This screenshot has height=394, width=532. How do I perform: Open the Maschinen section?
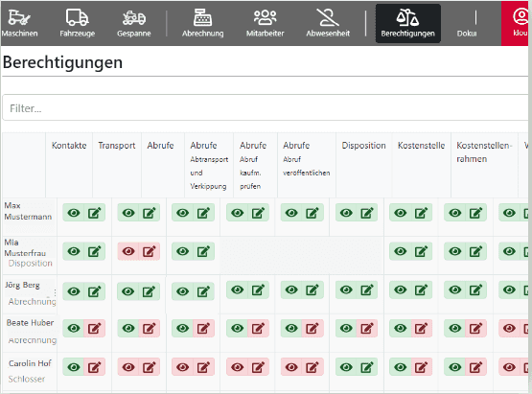click(19, 23)
